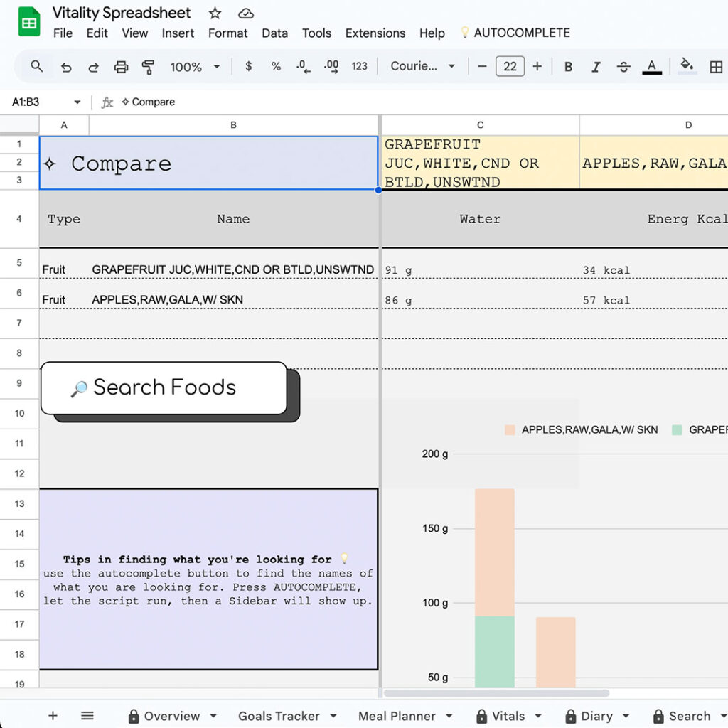Increase decimal places
Screen dimensions: 728x728
(x=331, y=67)
